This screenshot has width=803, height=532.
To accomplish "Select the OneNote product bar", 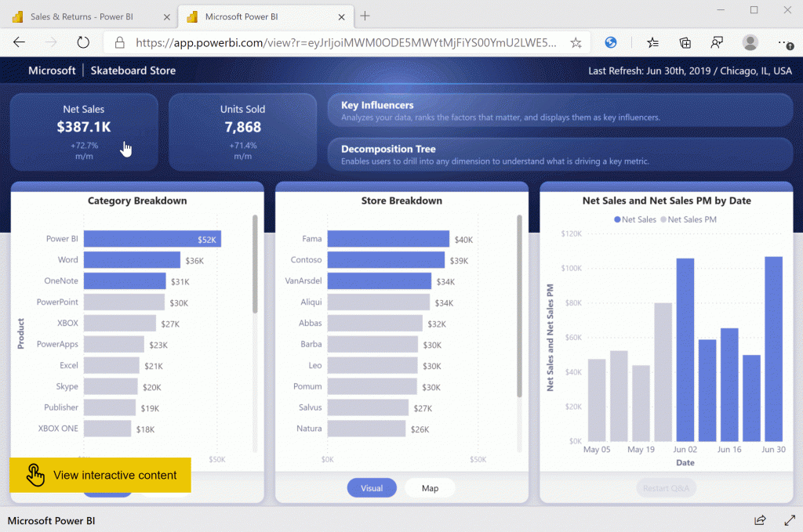I will tap(125, 280).
